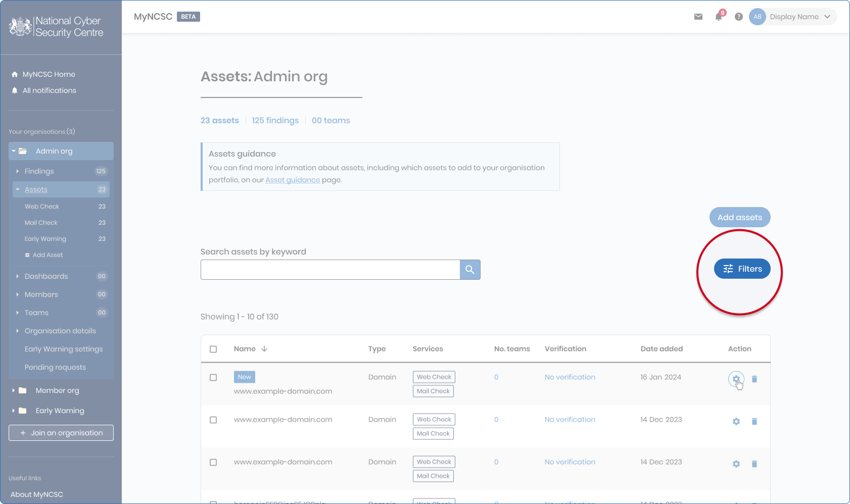Sort by Name using the arrow icon

(264, 349)
